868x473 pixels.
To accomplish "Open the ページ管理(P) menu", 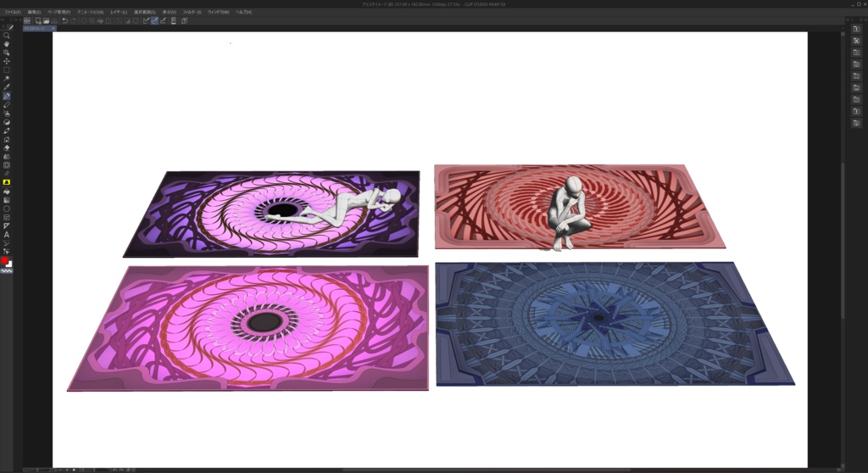I will 58,12.
